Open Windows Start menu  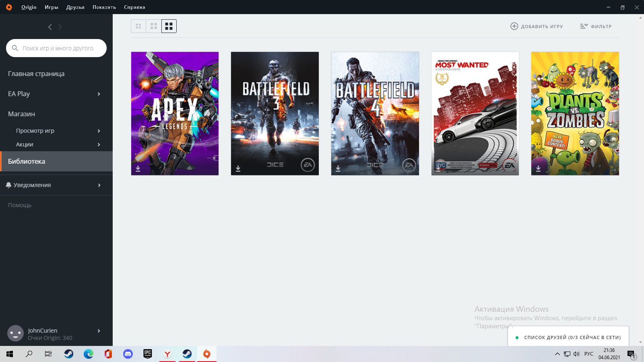[10, 354]
